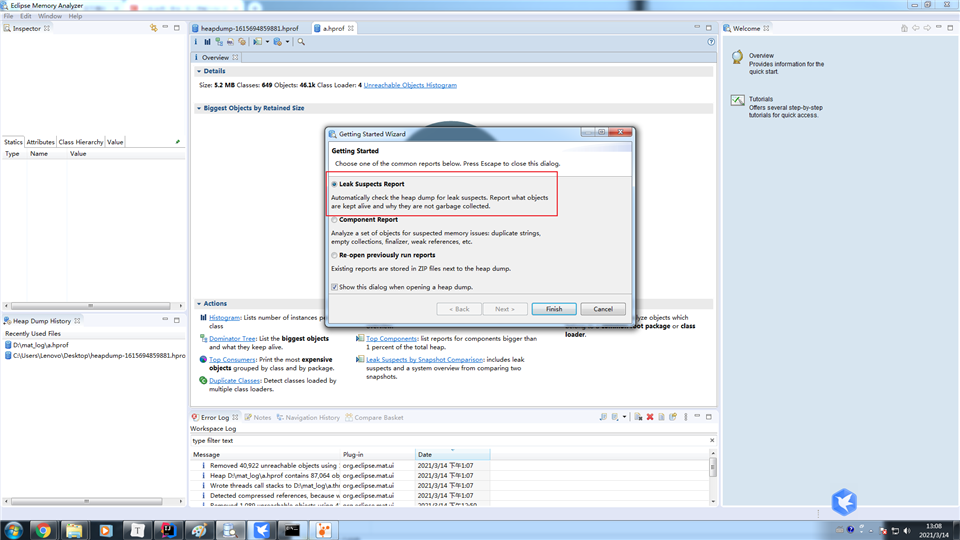Switch to the Compare Basket tab
This screenshot has width=960, height=540.
pyautogui.click(x=374, y=418)
